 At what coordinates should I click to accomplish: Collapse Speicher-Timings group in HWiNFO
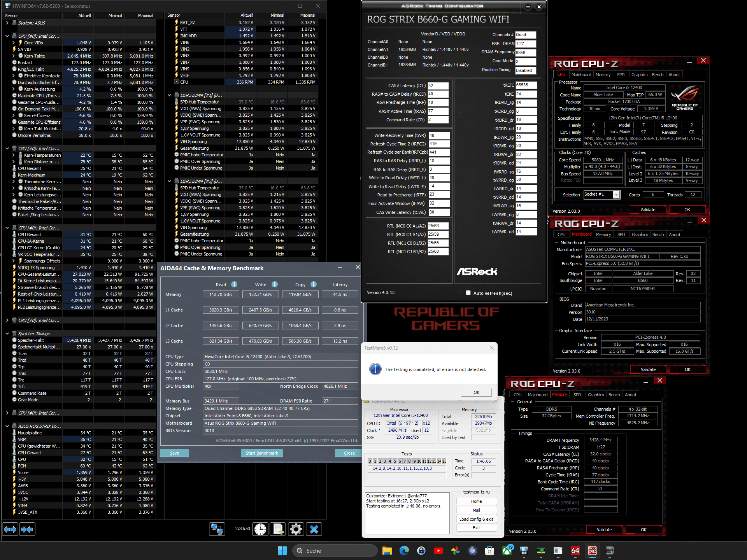[7, 334]
